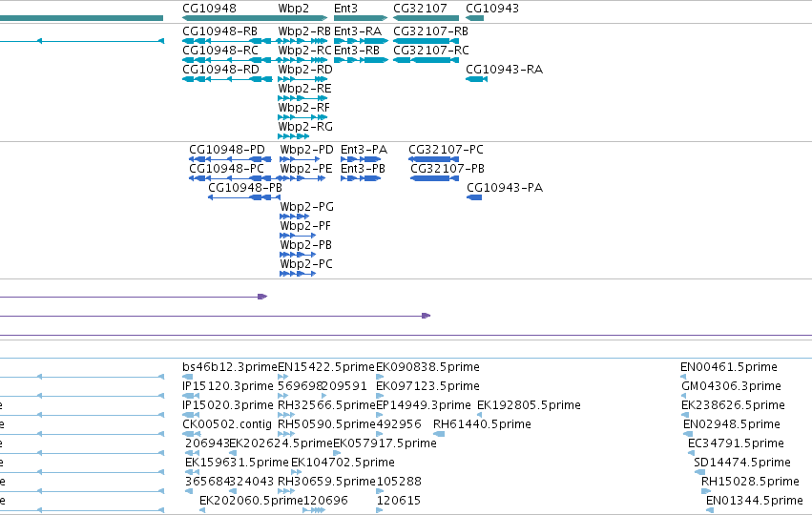Select transcript CG10943-RA

pyautogui.click(x=504, y=70)
